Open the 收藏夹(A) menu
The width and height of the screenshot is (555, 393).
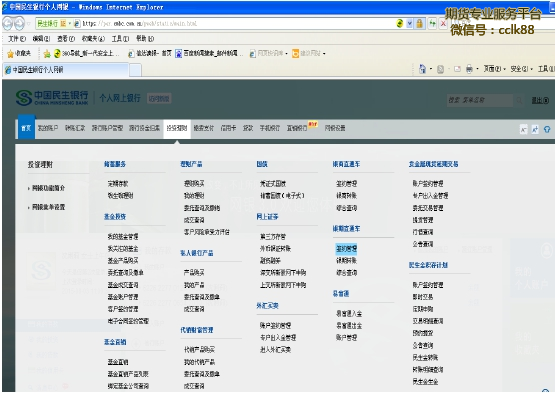(x=93, y=38)
